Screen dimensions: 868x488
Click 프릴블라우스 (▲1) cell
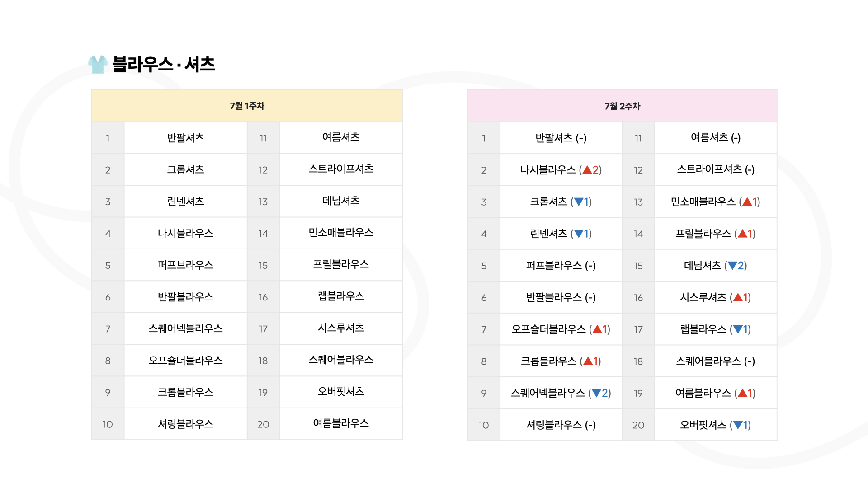click(x=716, y=234)
